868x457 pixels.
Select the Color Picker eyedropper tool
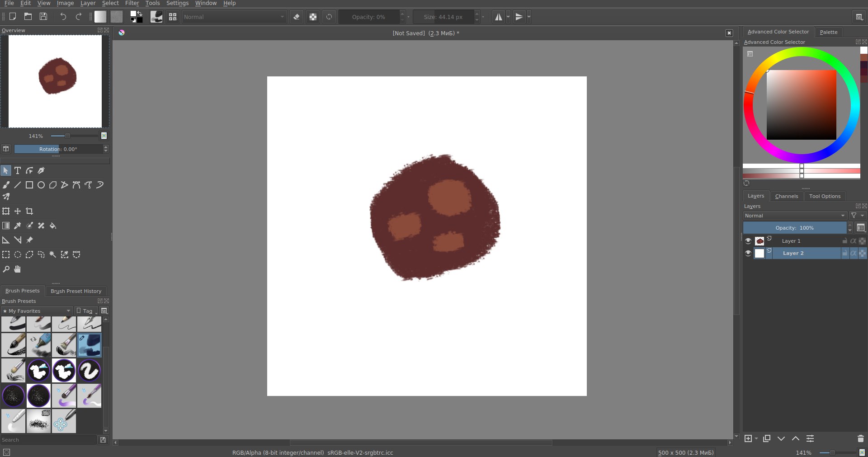pyautogui.click(x=18, y=226)
